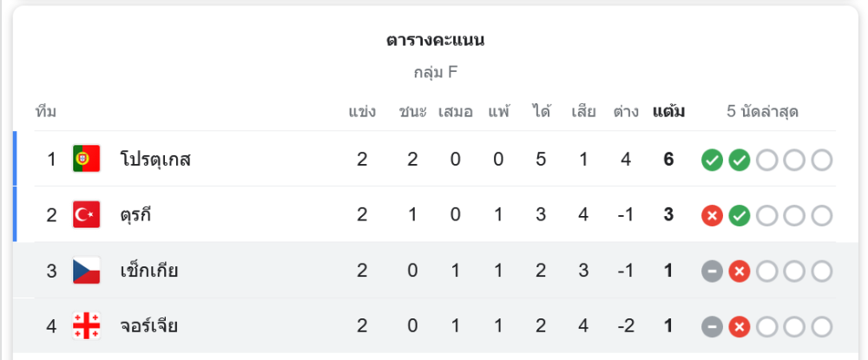This screenshot has width=868, height=360.
Task: Click the 5 นัดล่าสุด column header
Action: 762,112
